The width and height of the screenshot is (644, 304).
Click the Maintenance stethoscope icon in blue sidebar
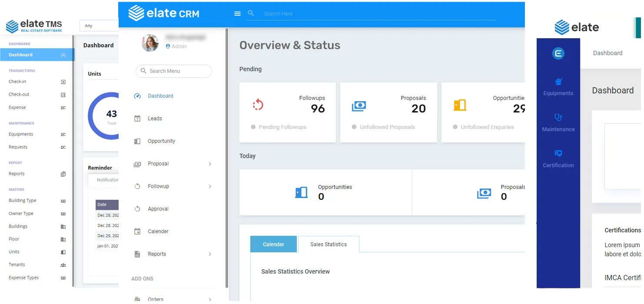point(558,117)
